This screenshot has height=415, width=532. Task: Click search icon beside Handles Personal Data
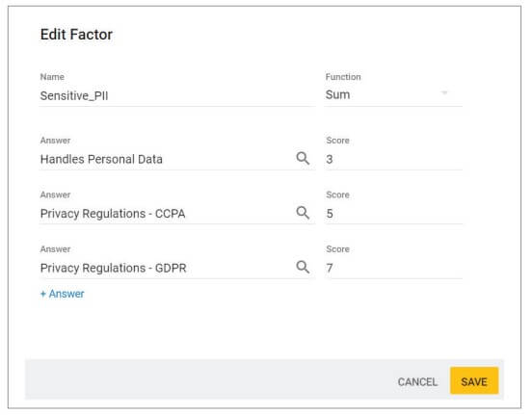[x=303, y=158]
